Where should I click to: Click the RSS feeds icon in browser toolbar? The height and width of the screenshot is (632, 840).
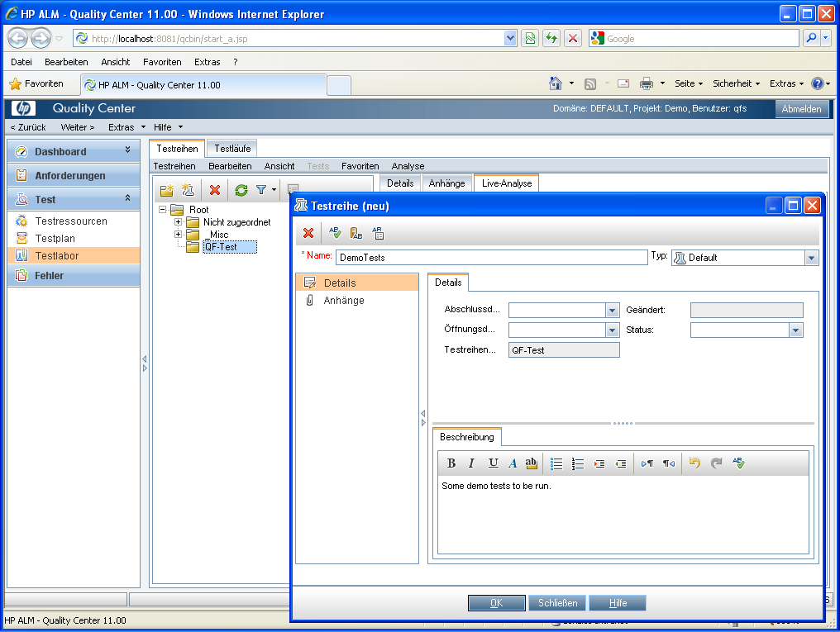(590, 84)
